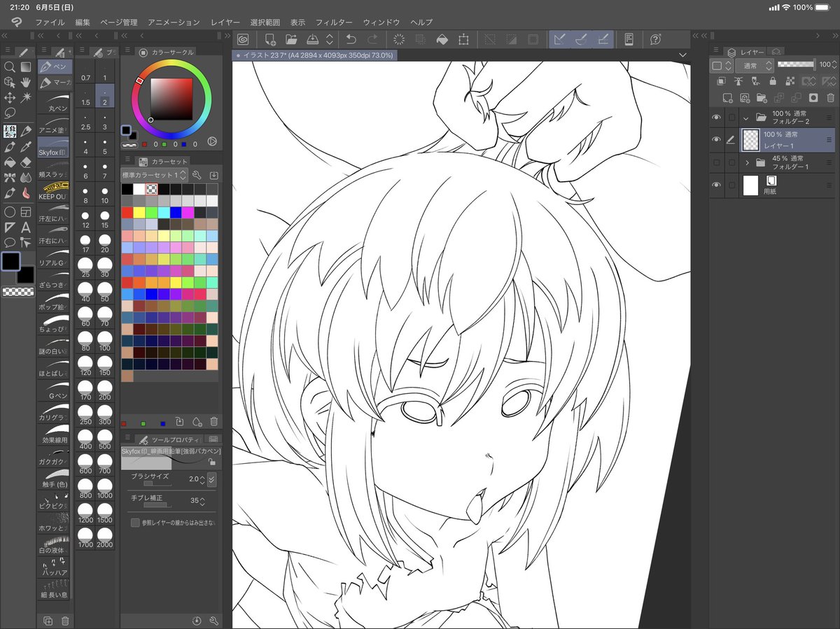Select the Zoom magnifier tool
This screenshot has width=840, height=629.
click(x=9, y=66)
